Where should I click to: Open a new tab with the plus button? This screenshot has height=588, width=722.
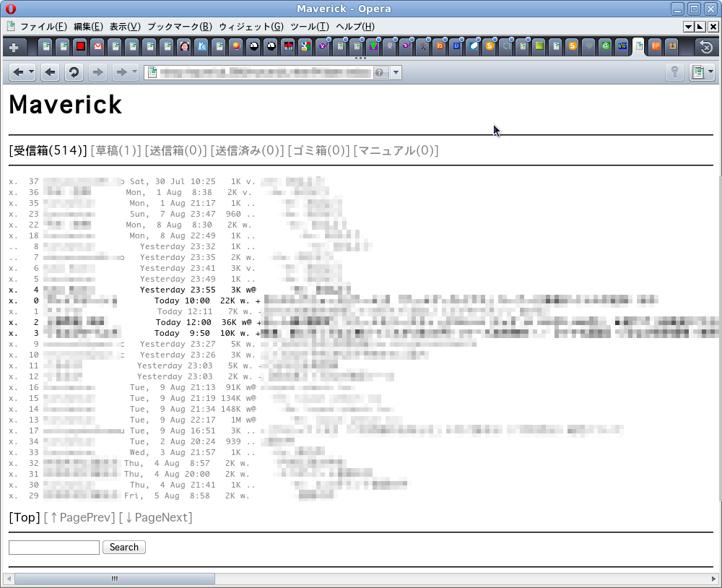(14, 47)
